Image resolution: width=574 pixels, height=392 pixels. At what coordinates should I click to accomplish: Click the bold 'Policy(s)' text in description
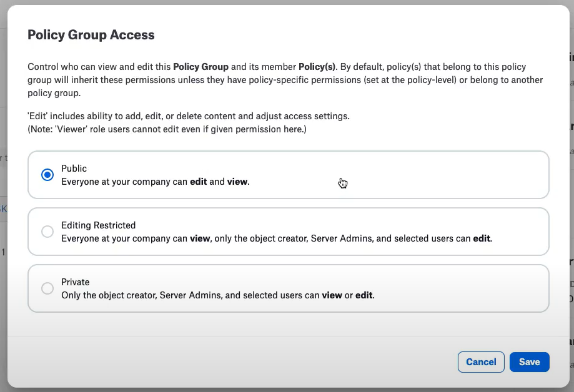tap(317, 67)
